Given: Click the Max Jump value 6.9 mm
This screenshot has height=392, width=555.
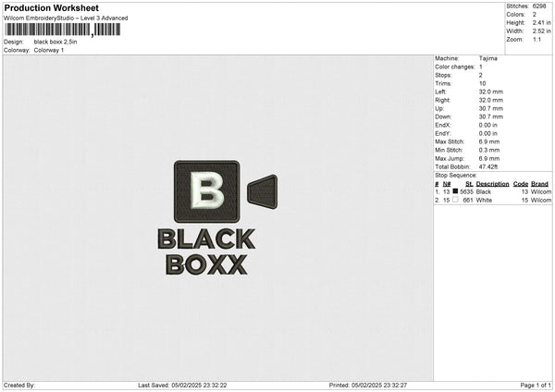Looking at the screenshot, I should pos(489,158).
